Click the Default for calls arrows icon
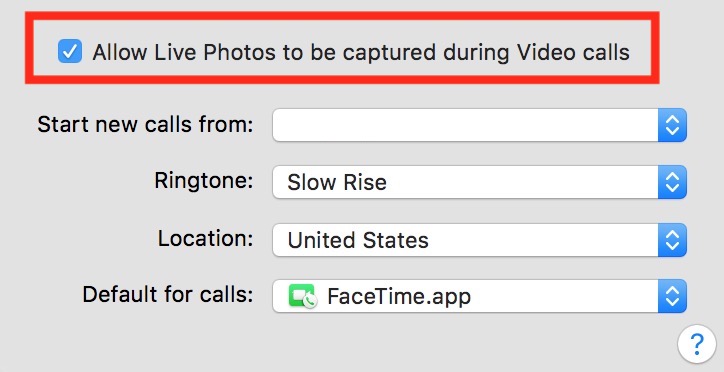Screen dimensions: 724x372 (672, 296)
